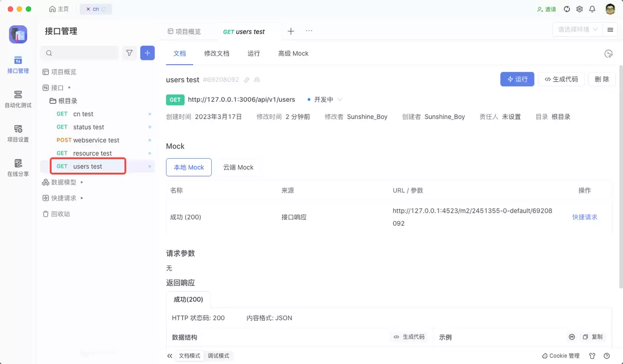Collapse the 接口 tree node

point(69,88)
